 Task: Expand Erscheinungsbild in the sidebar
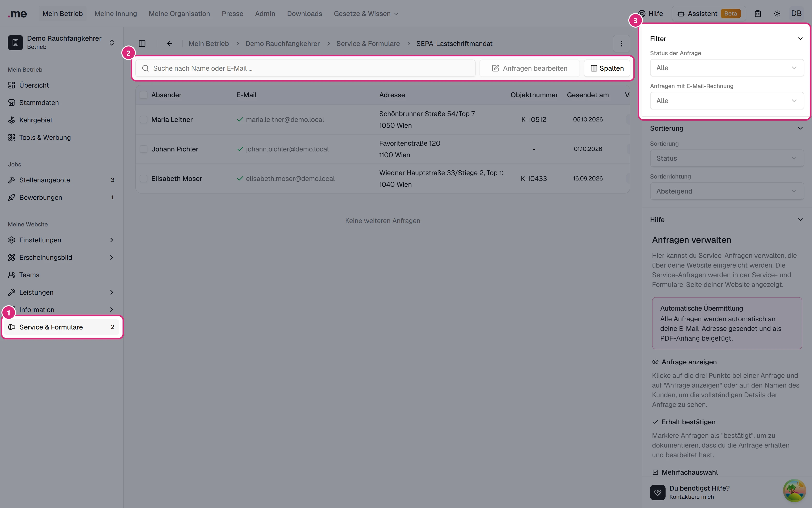coord(62,257)
